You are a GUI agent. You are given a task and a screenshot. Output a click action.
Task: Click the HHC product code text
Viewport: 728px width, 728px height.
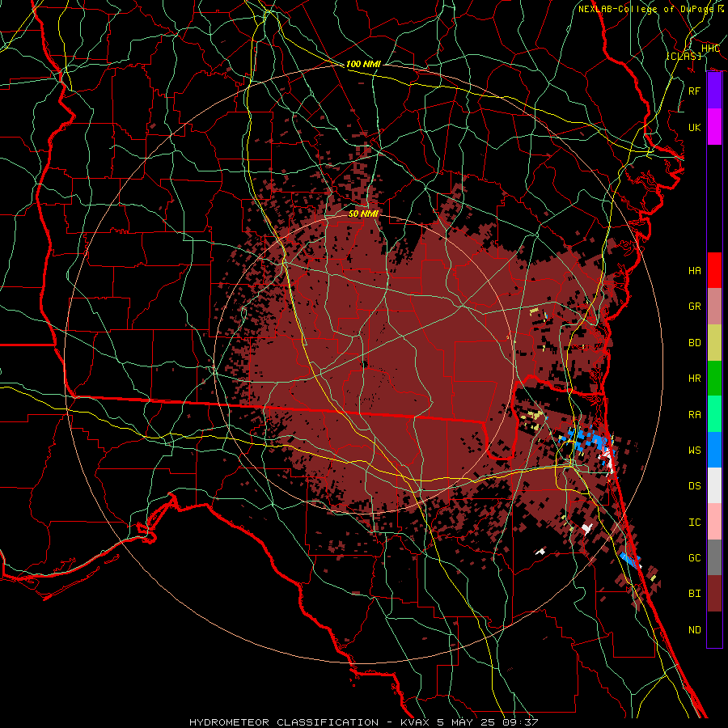pyautogui.click(x=710, y=49)
